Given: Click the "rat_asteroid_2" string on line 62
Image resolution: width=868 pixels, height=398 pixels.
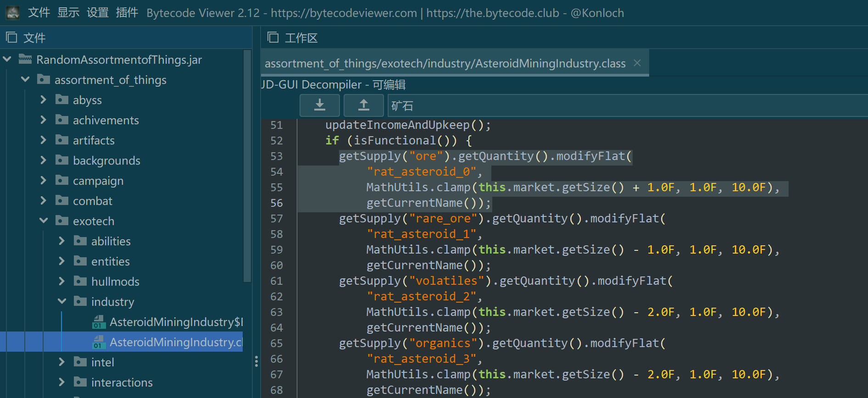Looking at the screenshot, I should (422, 296).
